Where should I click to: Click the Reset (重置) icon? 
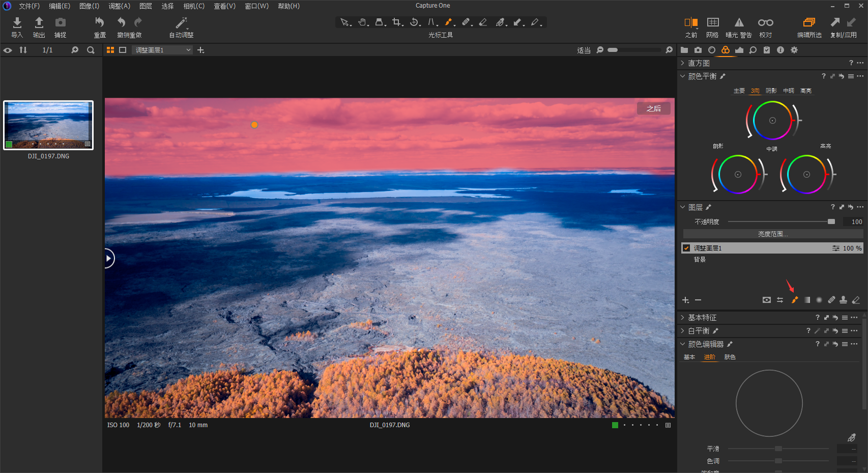point(100,22)
